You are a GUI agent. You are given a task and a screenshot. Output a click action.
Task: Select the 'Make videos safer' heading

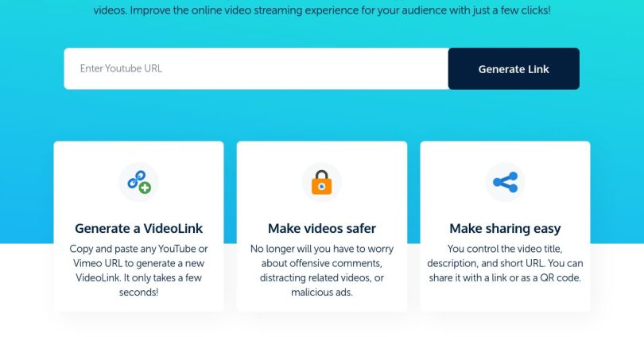click(x=321, y=229)
